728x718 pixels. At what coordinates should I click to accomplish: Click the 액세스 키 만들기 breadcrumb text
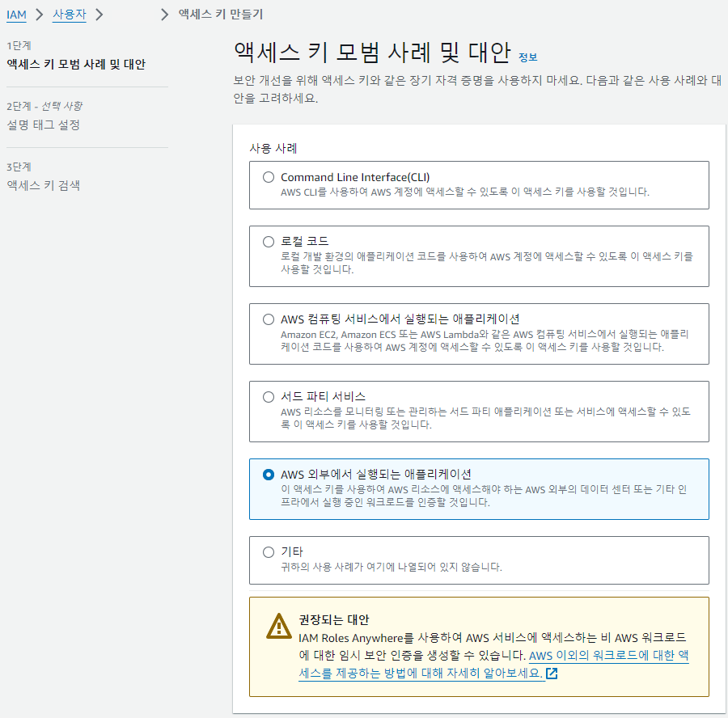221,15
